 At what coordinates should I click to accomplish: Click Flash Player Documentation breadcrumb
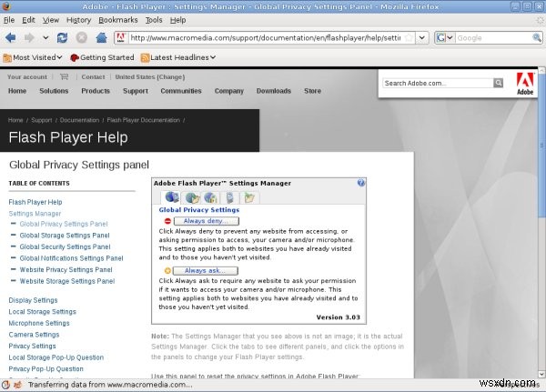point(144,120)
